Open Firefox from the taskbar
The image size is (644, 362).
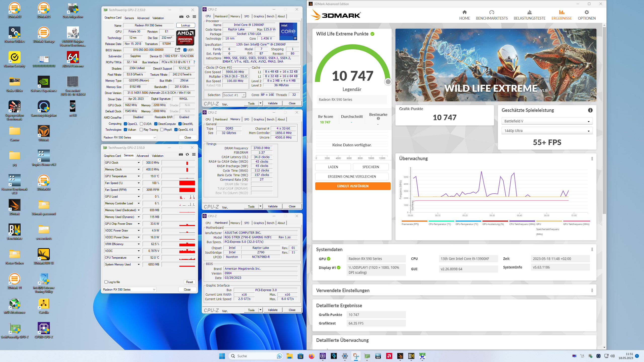311,356
